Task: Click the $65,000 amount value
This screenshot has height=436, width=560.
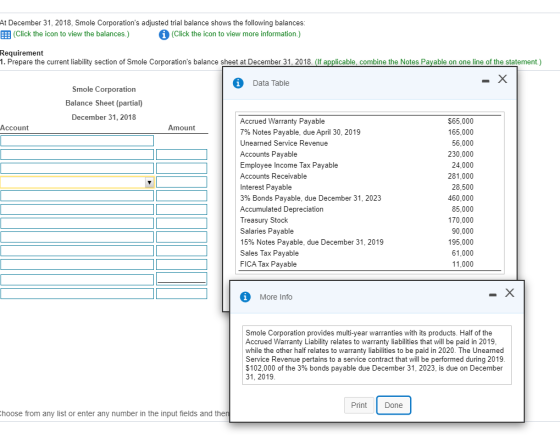Action: (460, 121)
